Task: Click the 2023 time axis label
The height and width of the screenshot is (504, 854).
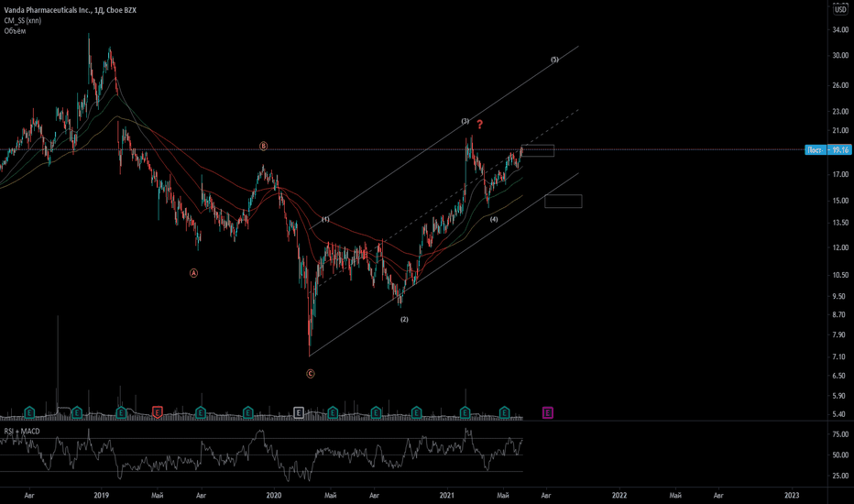Action: [792, 495]
